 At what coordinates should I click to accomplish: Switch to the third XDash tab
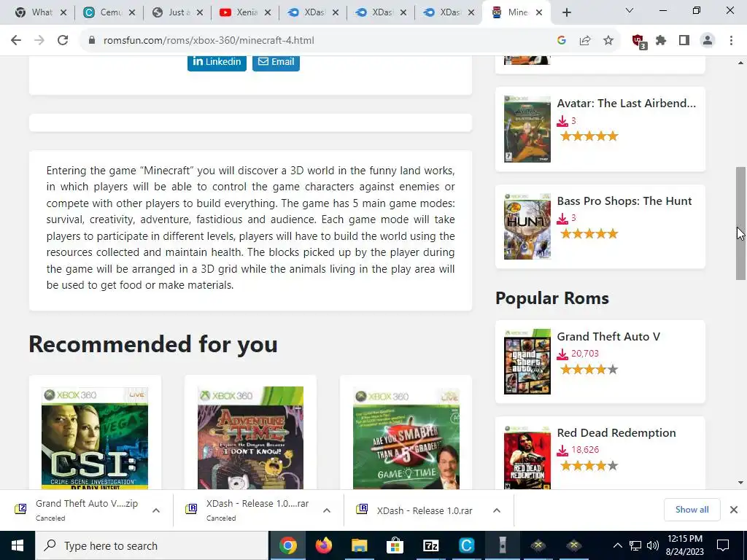point(449,12)
